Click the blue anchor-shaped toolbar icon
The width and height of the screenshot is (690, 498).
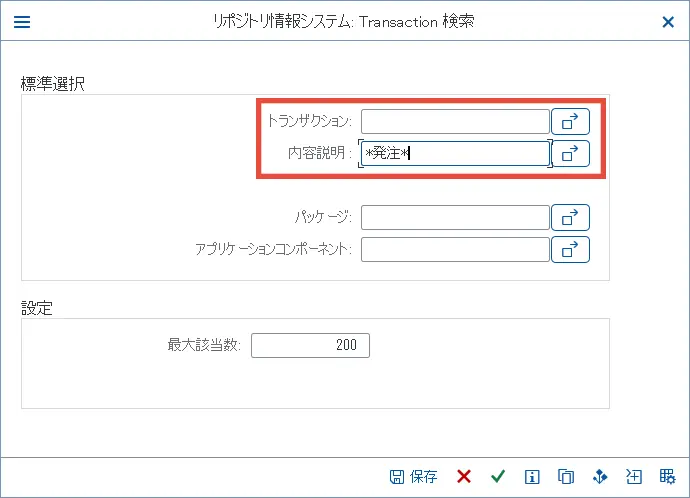(x=600, y=477)
